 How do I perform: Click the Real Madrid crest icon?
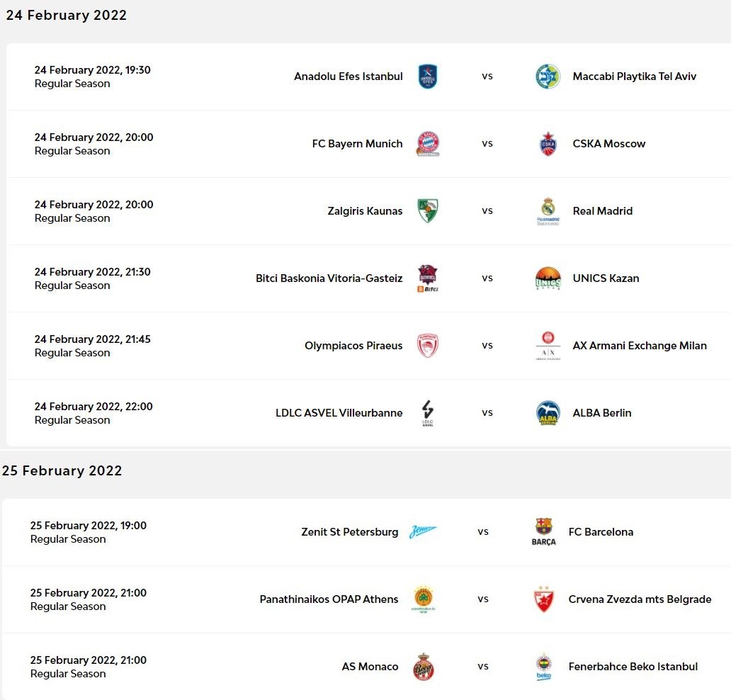pos(548,210)
